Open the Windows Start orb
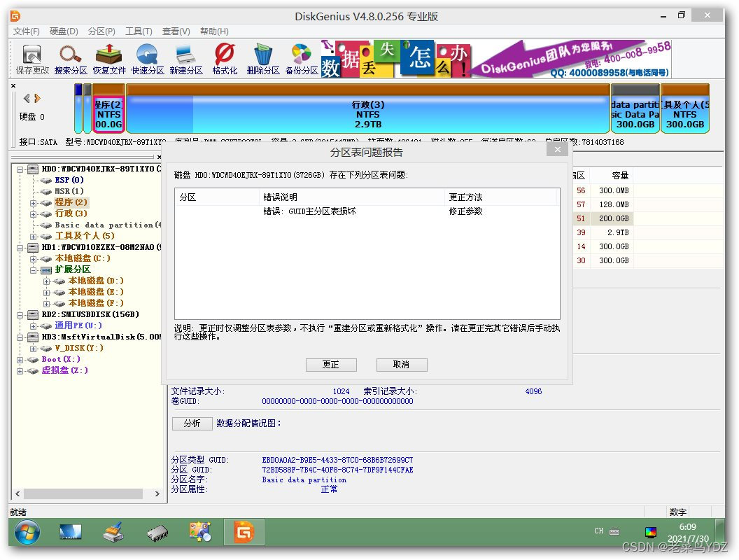Screen dimensions: 739x560 point(27,533)
